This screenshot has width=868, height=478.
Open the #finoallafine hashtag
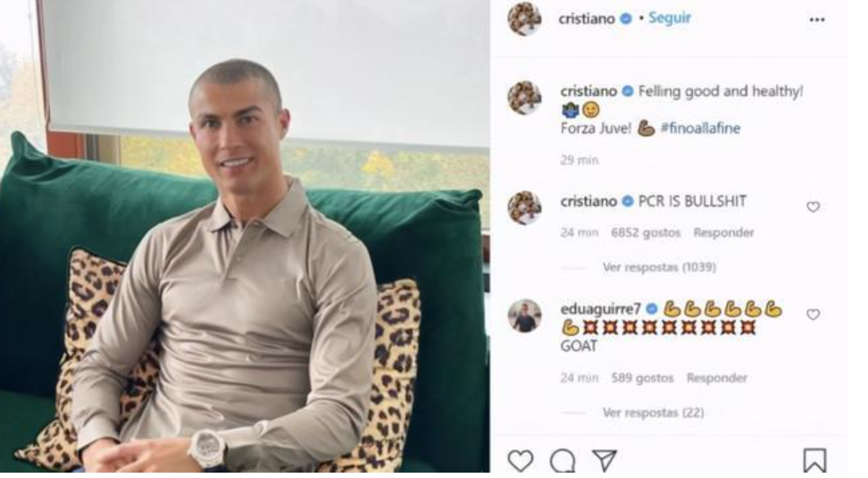point(700,129)
